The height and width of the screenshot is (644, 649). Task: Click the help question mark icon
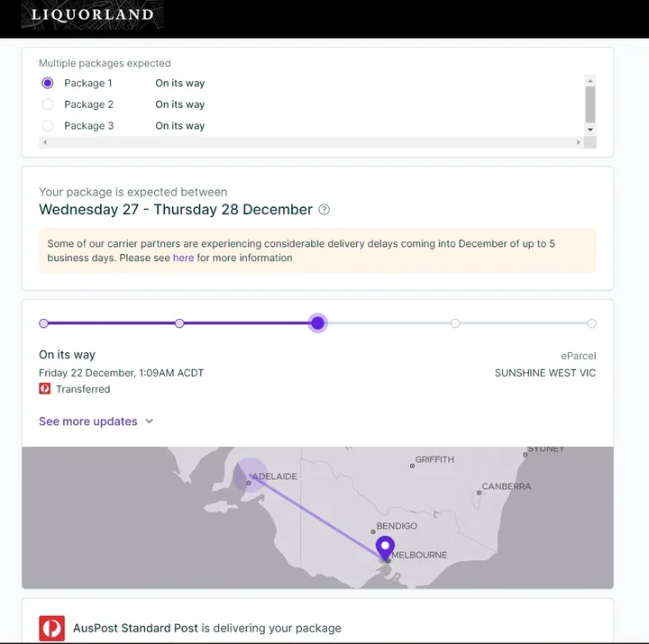pos(324,210)
